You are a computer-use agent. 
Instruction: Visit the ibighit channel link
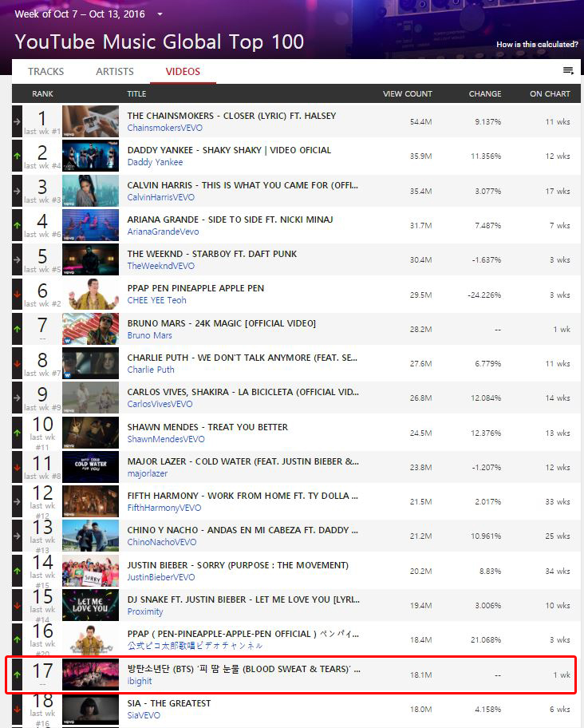pos(139,681)
